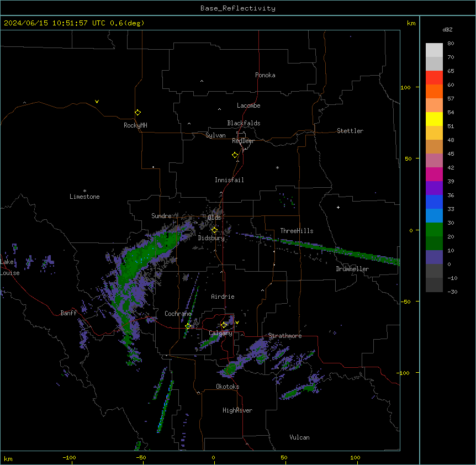Pick the magenta 42-39 dBZ legend swatch
Screen dimensions: 476x465
[x=434, y=174]
